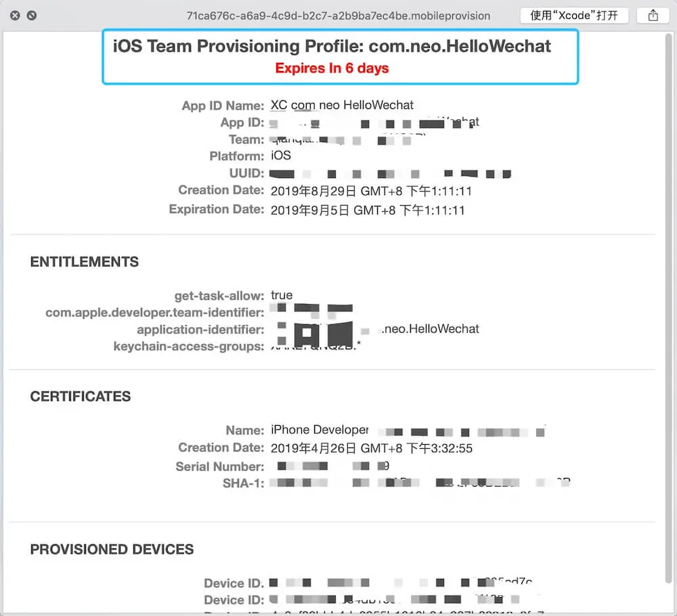Viewport: 677px width, 616px height.
Task: Click the Team label
Action: [x=246, y=139]
